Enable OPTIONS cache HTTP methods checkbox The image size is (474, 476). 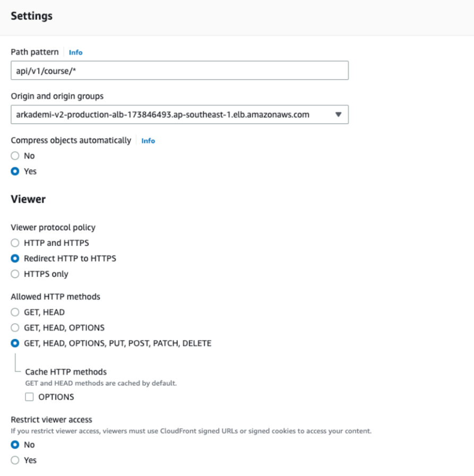(x=30, y=397)
